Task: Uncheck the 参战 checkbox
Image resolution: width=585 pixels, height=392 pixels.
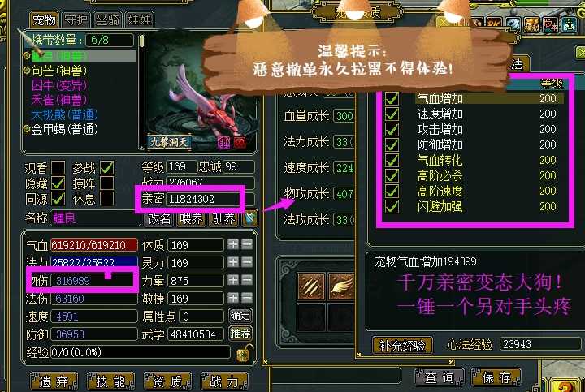Action: (x=106, y=168)
